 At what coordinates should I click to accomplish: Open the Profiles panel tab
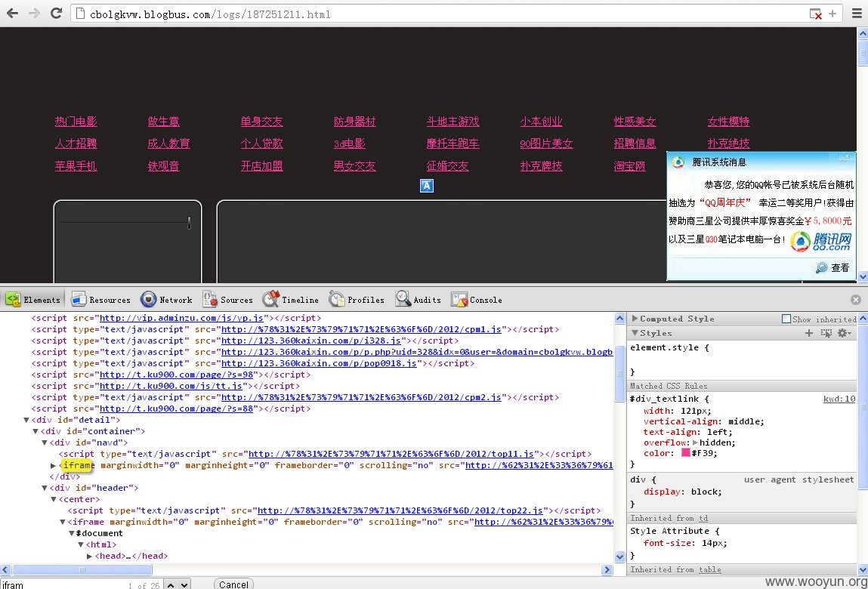click(x=357, y=300)
